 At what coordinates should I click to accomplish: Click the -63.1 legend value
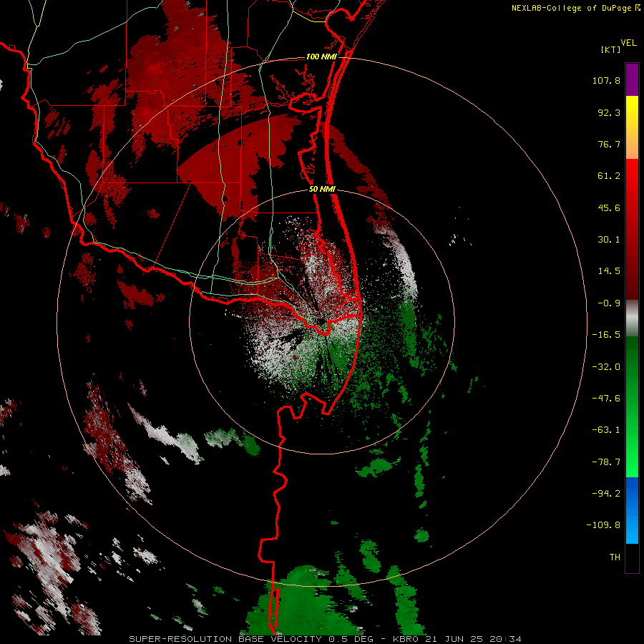(x=606, y=430)
